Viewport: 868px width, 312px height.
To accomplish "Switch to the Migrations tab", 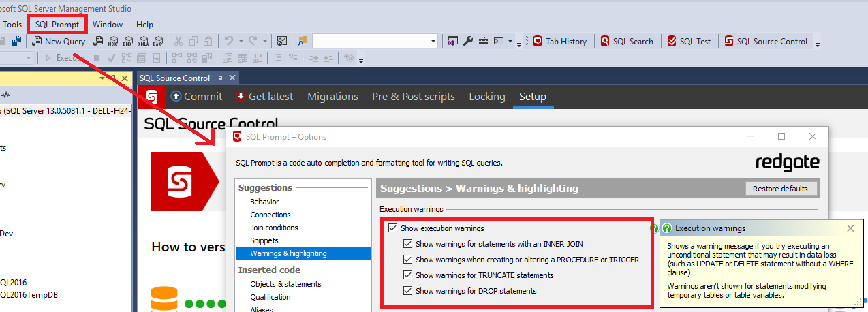I will tap(332, 97).
